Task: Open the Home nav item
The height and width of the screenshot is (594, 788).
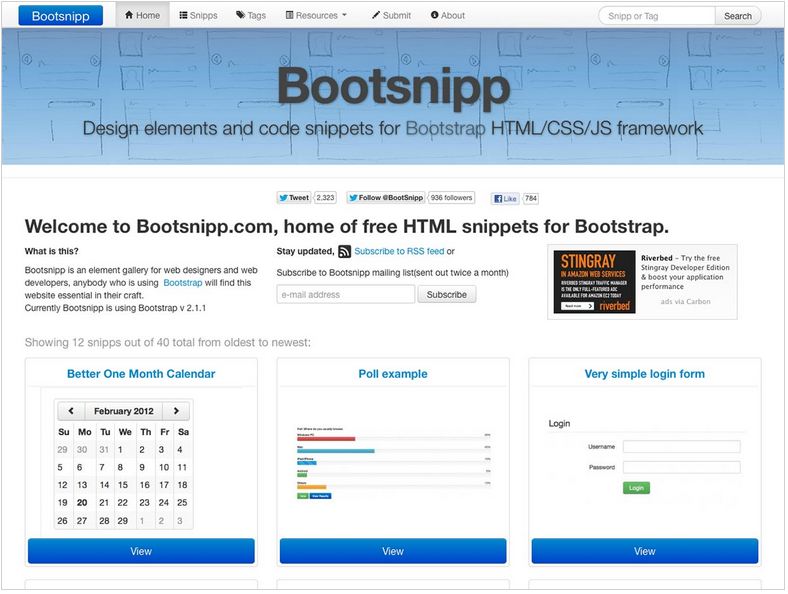Action: (x=142, y=15)
